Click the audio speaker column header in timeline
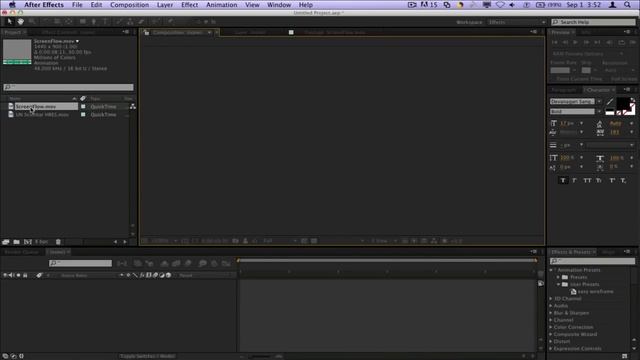 (11, 276)
